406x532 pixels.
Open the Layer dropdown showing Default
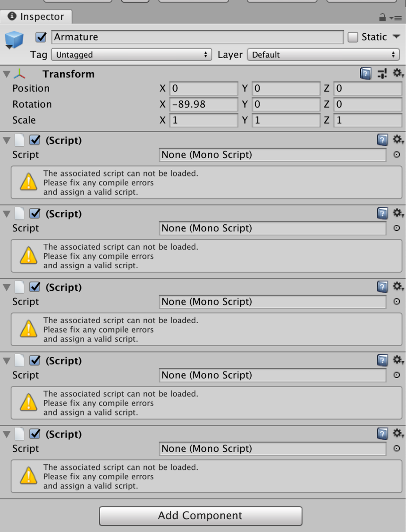click(323, 55)
